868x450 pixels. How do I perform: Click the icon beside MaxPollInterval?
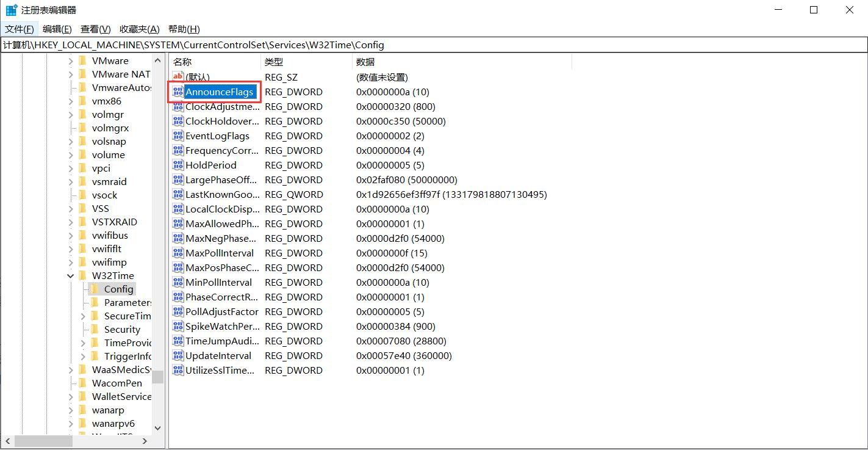[179, 253]
